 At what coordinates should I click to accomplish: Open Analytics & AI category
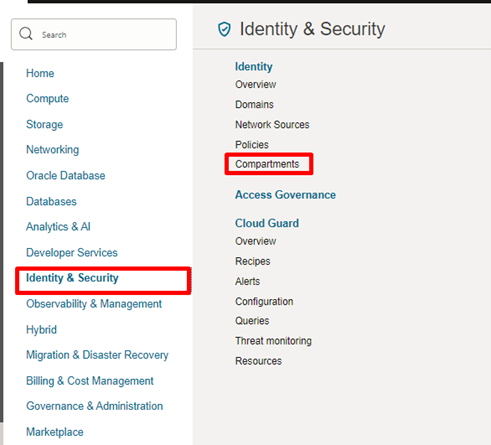[x=58, y=227]
